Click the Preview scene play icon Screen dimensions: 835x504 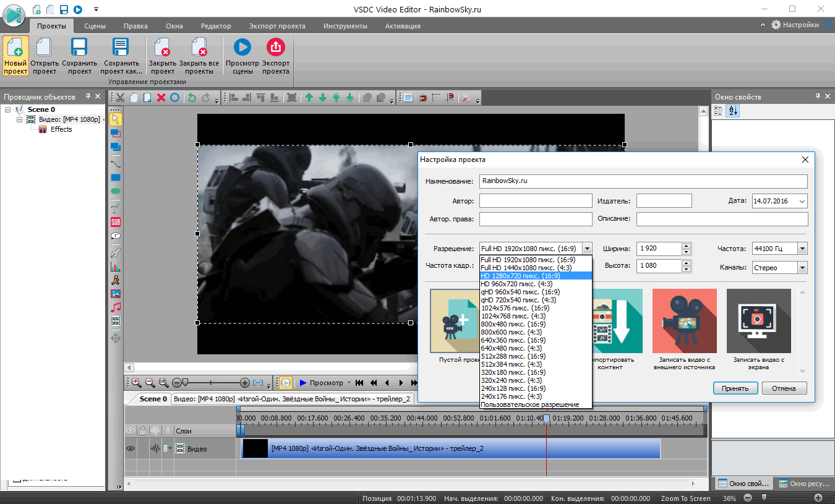[x=242, y=48]
